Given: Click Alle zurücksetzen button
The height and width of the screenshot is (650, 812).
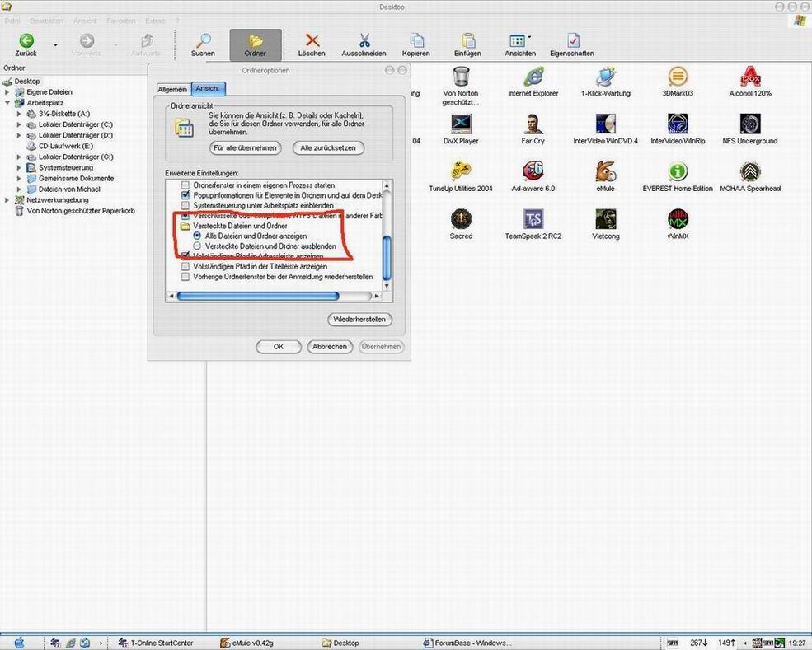Looking at the screenshot, I should pos(328,148).
